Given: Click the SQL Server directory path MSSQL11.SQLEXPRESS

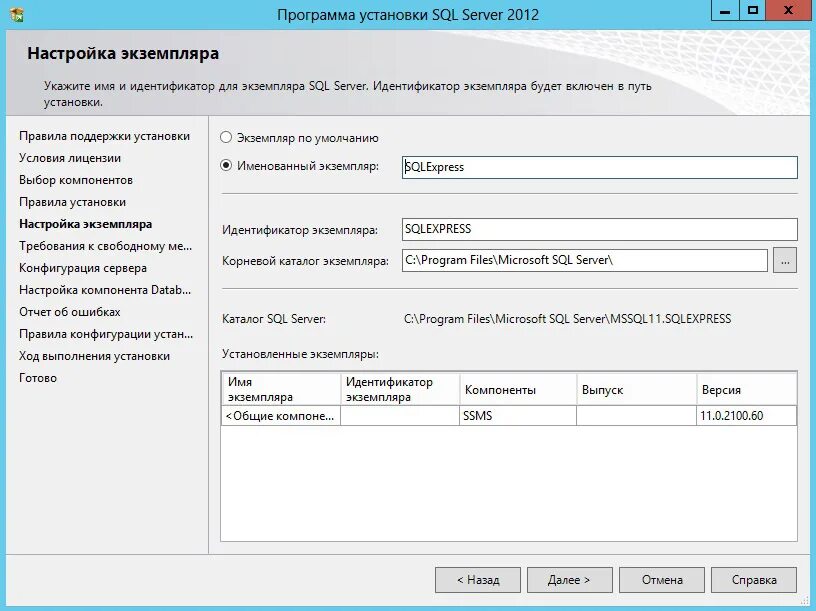Looking at the screenshot, I should (567, 319).
